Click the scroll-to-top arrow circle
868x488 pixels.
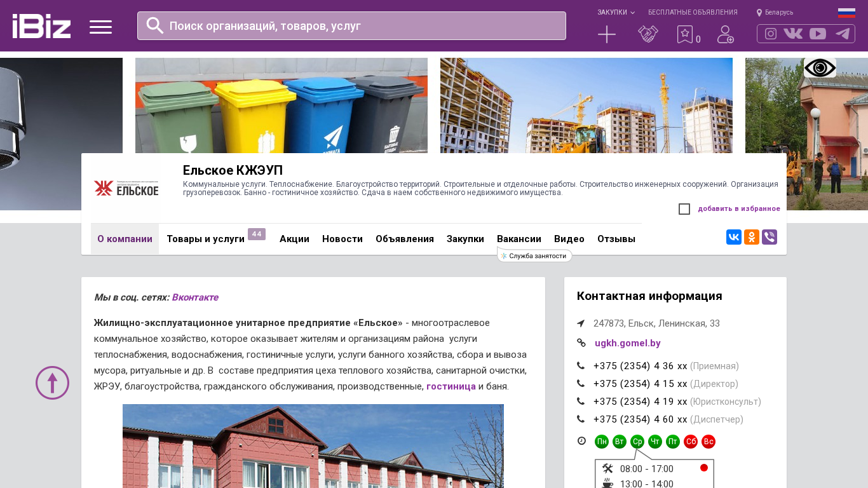point(52,383)
